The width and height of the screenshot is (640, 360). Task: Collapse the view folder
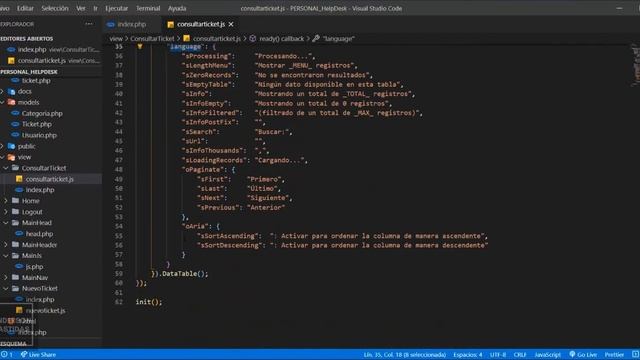(24, 157)
